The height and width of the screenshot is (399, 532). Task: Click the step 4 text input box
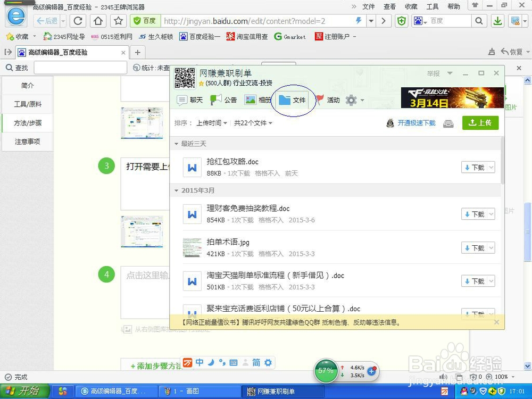(x=145, y=293)
